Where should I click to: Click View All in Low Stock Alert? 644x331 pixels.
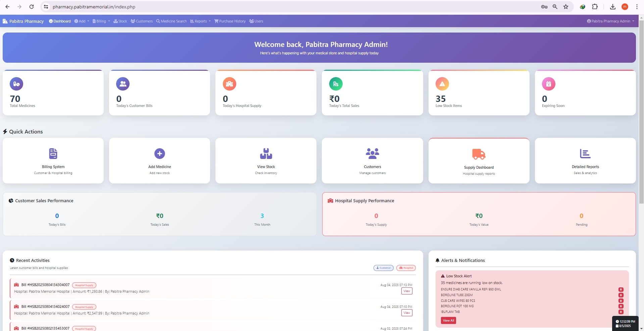pos(448,320)
